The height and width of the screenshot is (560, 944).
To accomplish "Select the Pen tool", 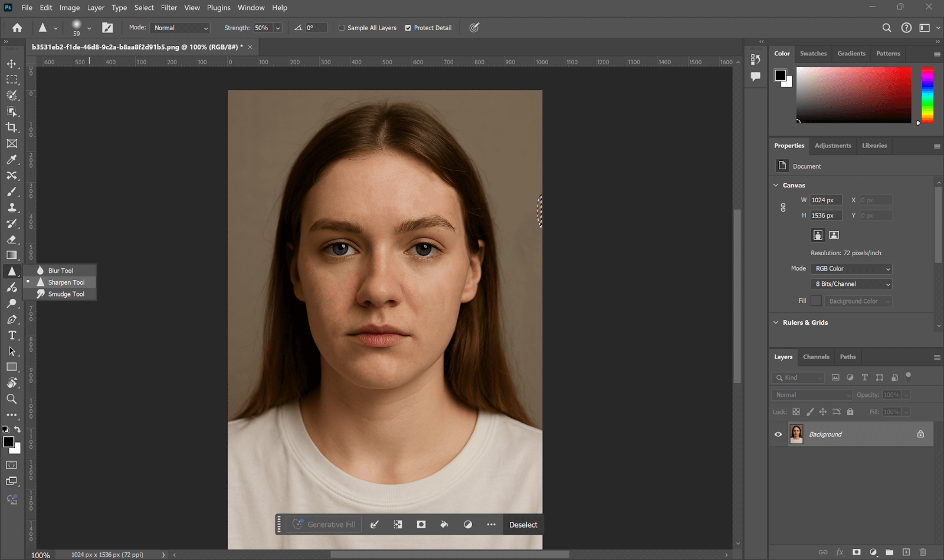I will click(x=12, y=319).
